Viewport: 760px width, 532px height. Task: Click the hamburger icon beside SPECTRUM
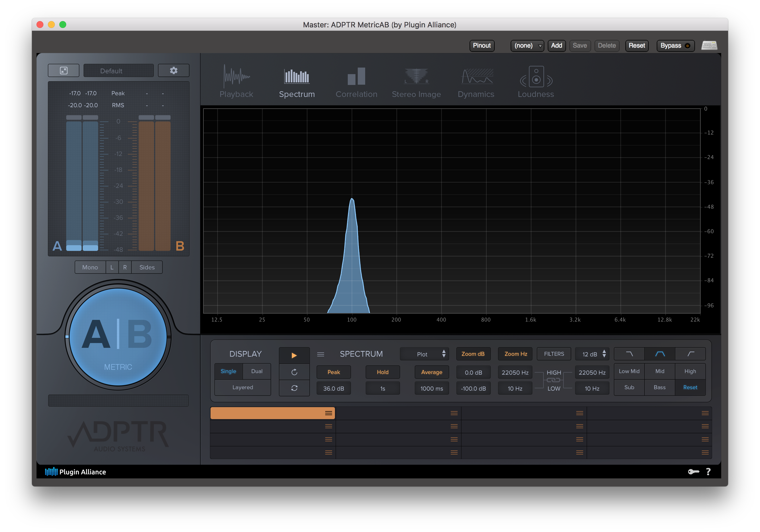(320, 354)
